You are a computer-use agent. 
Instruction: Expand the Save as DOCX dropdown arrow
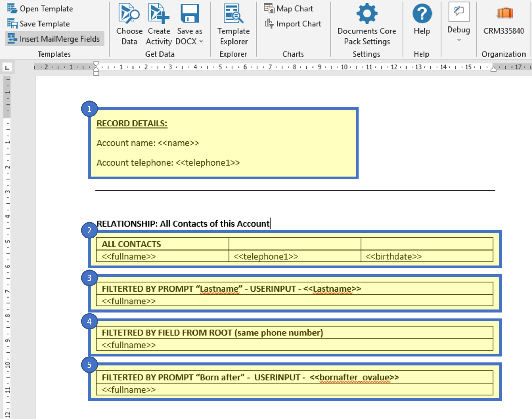[201, 42]
